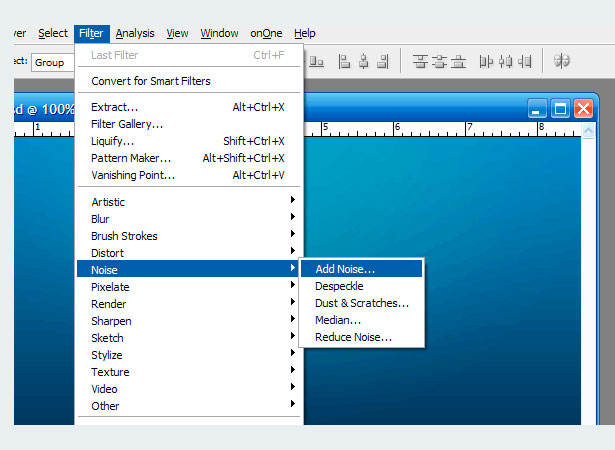
Task: Click the Auto-Align Layers icon
Action: tap(561, 61)
